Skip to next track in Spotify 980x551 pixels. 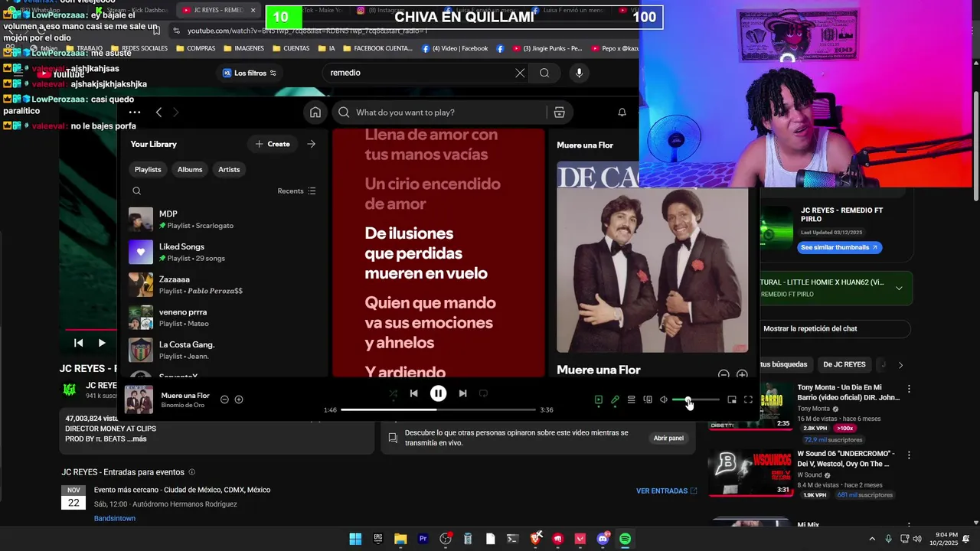[462, 393]
